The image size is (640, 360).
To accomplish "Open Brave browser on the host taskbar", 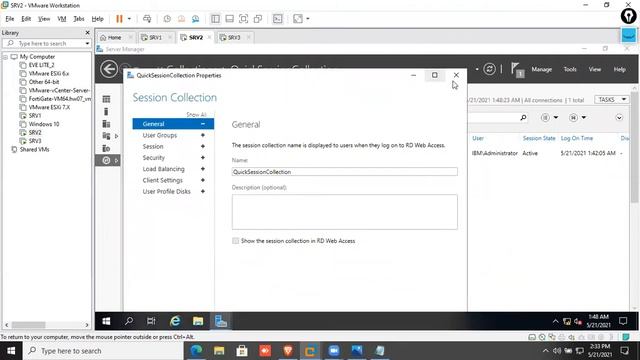I will (x=288, y=351).
